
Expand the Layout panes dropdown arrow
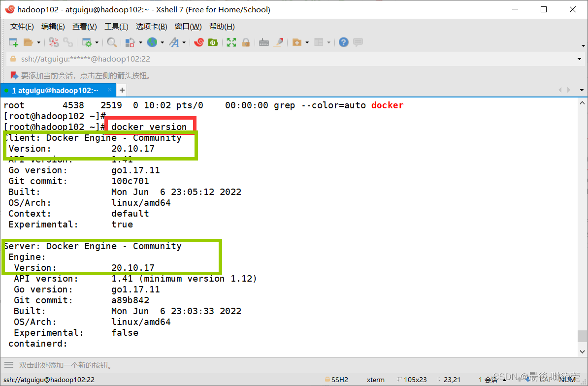pyautogui.click(x=329, y=43)
